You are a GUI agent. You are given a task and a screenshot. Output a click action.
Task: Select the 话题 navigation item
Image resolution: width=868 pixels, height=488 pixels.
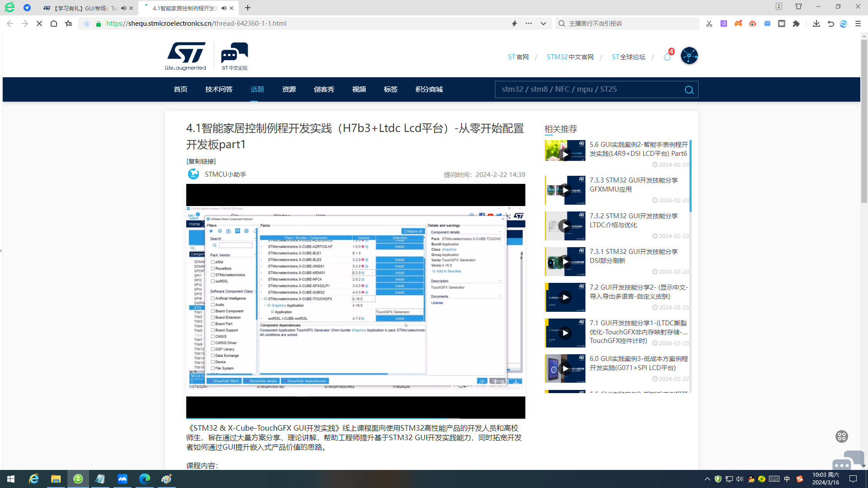(257, 89)
